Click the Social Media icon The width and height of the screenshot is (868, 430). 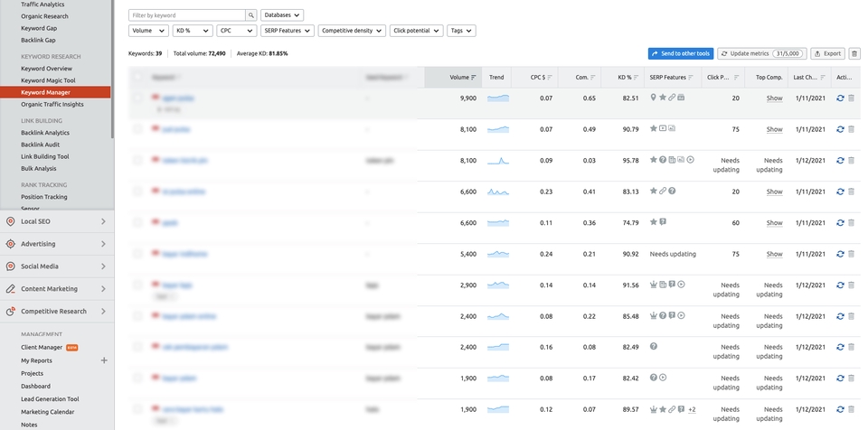10,266
